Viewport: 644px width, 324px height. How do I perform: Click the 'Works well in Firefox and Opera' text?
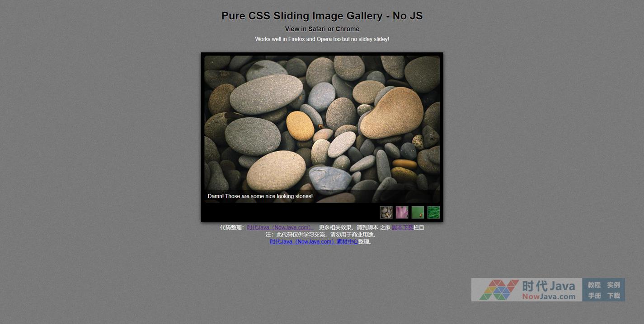(322, 39)
